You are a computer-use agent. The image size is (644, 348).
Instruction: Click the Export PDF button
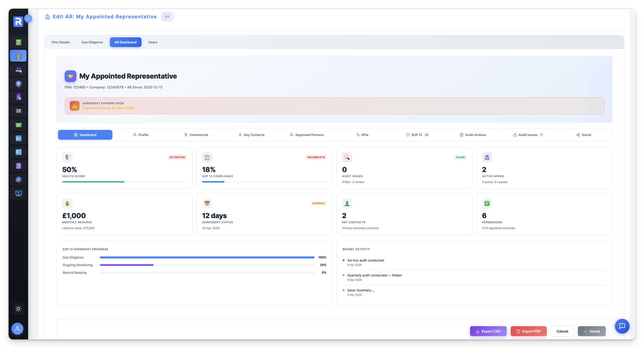click(x=529, y=331)
